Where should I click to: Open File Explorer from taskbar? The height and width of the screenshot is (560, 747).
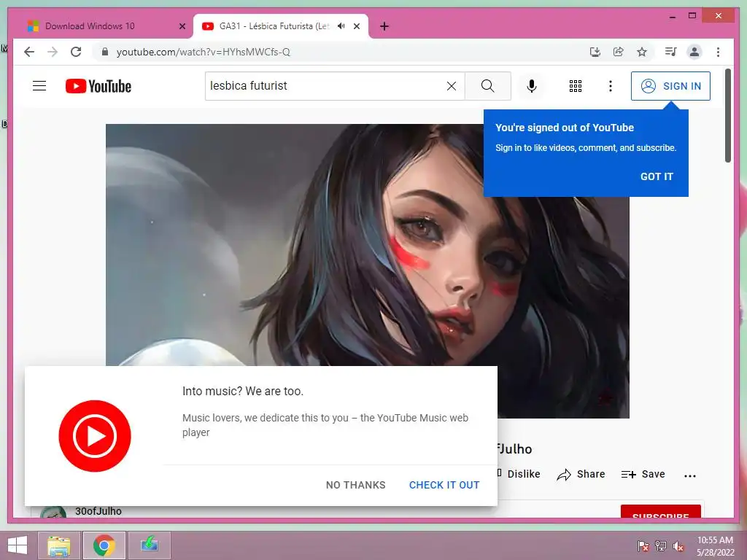click(x=58, y=545)
